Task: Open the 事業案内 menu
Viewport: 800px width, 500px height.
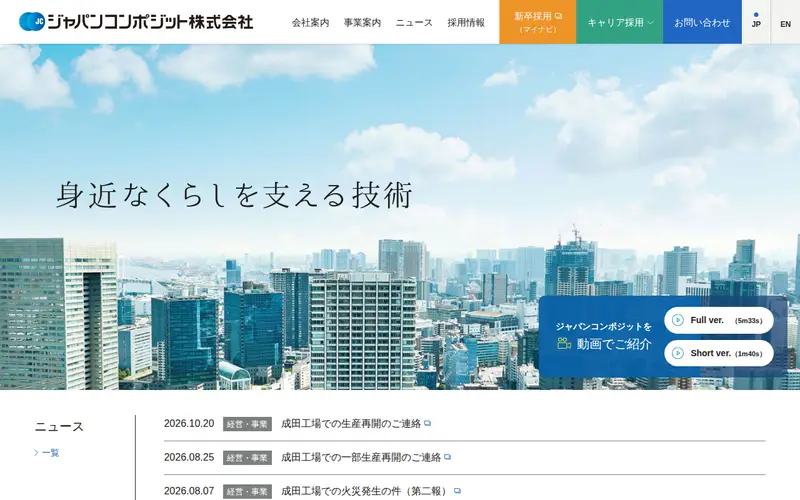Action: (x=362, y=22)
